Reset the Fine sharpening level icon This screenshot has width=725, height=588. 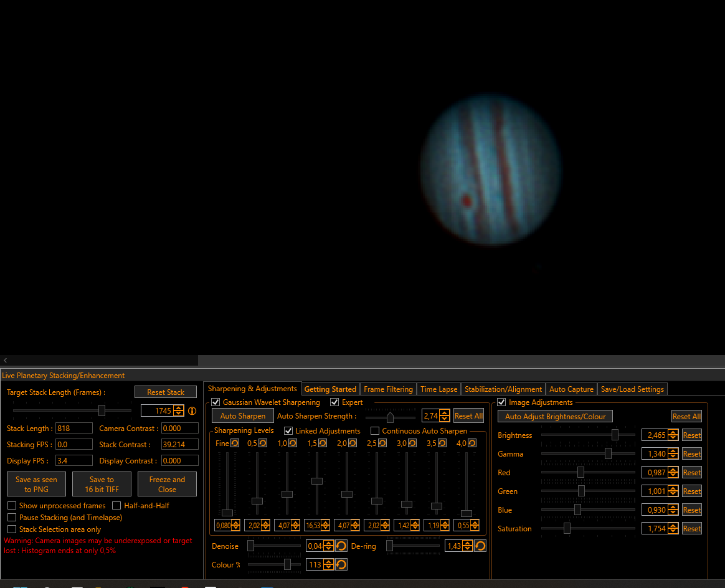click(x=235, y=443)
